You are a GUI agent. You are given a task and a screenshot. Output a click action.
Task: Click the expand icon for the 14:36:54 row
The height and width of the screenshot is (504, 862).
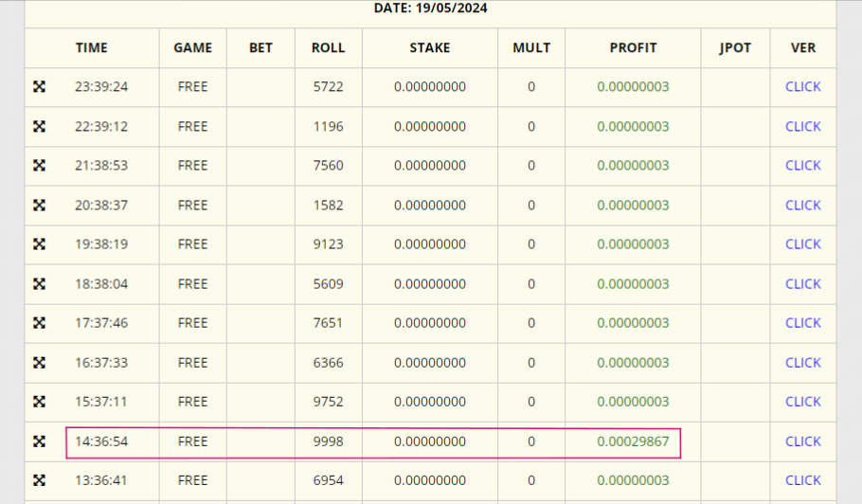[39, 441]
